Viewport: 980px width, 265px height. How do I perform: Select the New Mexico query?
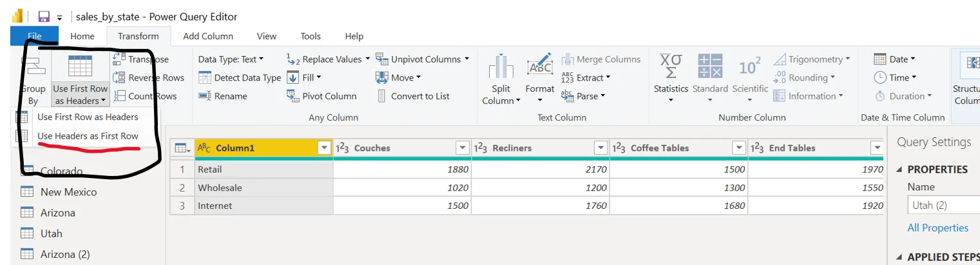68,192
